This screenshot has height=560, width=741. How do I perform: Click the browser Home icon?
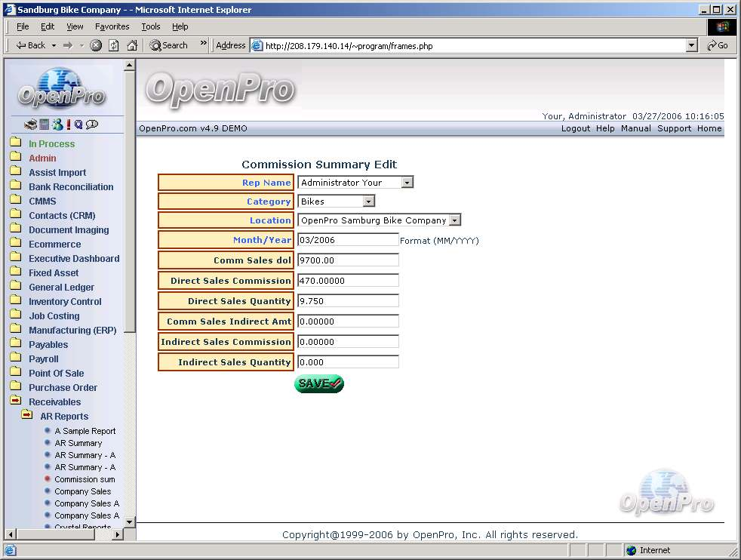tap(132, 45)
